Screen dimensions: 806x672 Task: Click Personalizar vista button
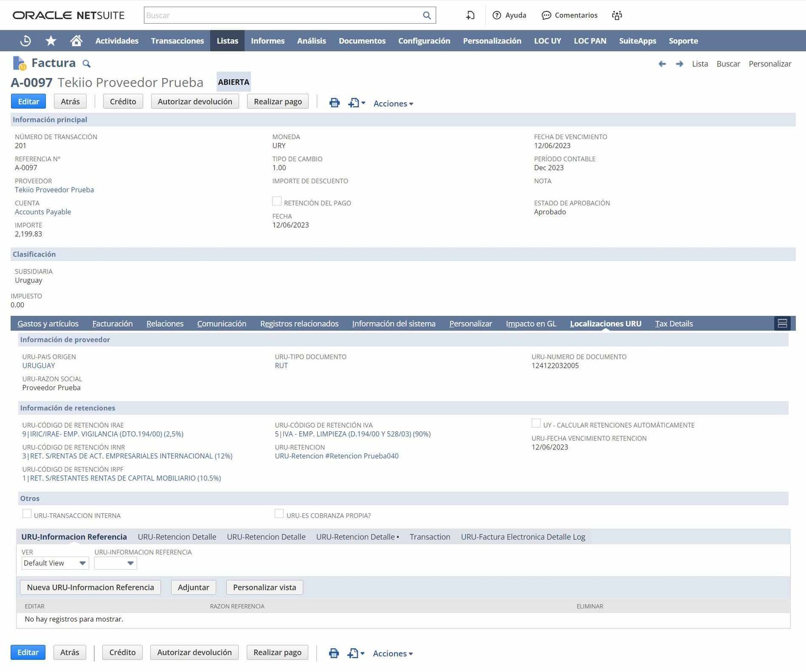point(264,587)
